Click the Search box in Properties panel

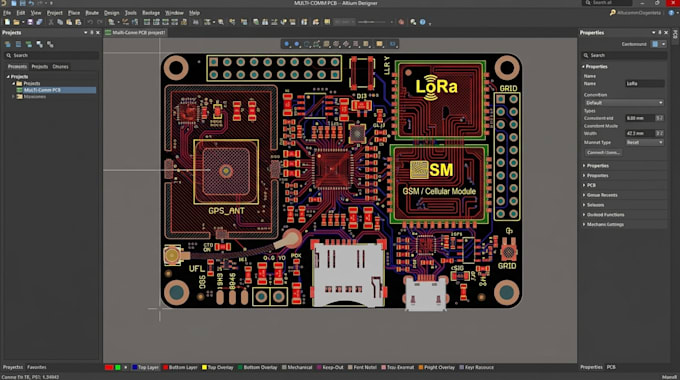click(x=624, y=56)
